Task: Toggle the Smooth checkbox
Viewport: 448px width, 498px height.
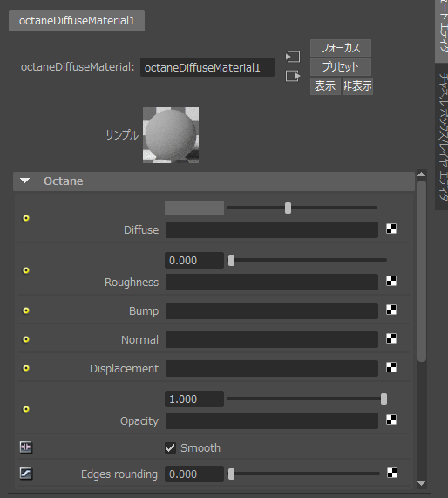Action: 170,447
